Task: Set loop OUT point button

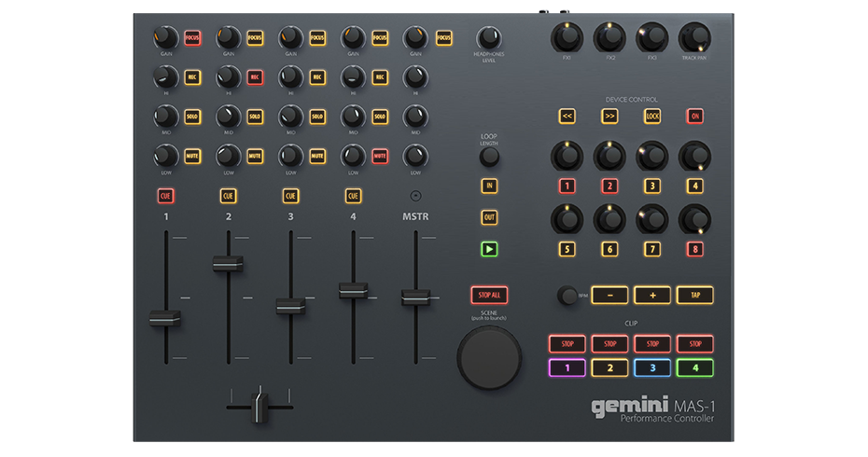Action: point(489,217)
